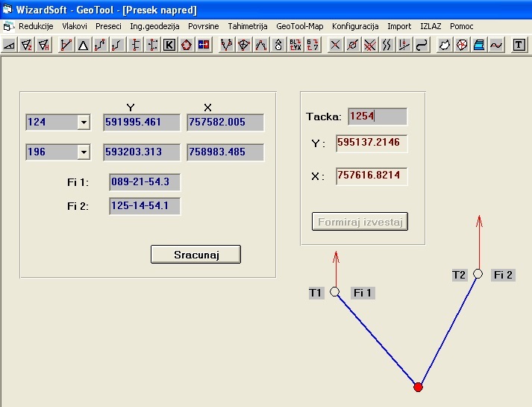532x407 pixels.
Task: Click the Fi 1 angle field
Action: pos(145,182)
